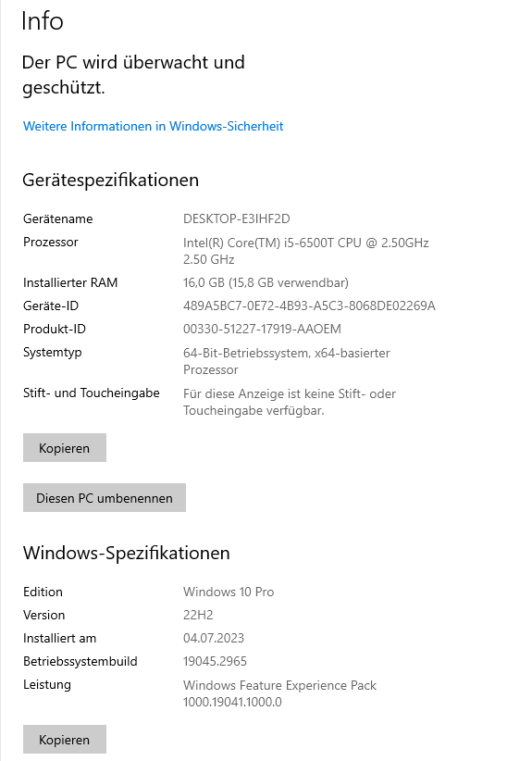
Task: Click Kopieren button for Gerätespezifikationen
Action: click(65, 447)
